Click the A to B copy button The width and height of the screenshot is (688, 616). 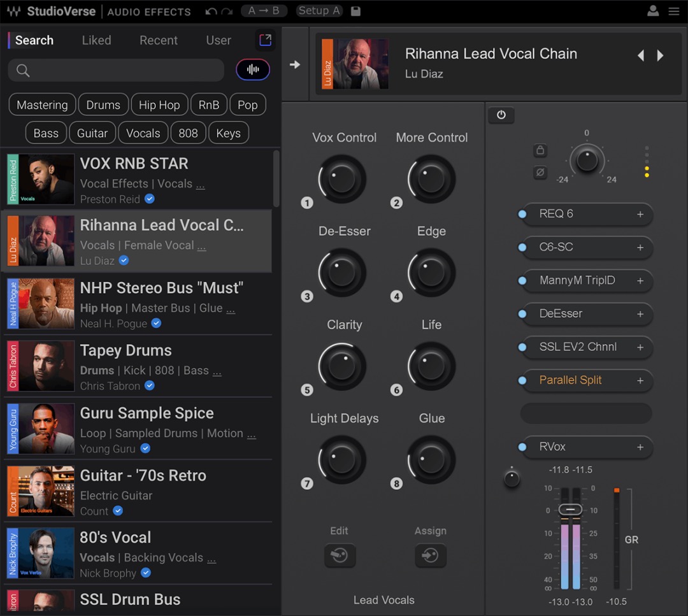(x=264, y=11)
